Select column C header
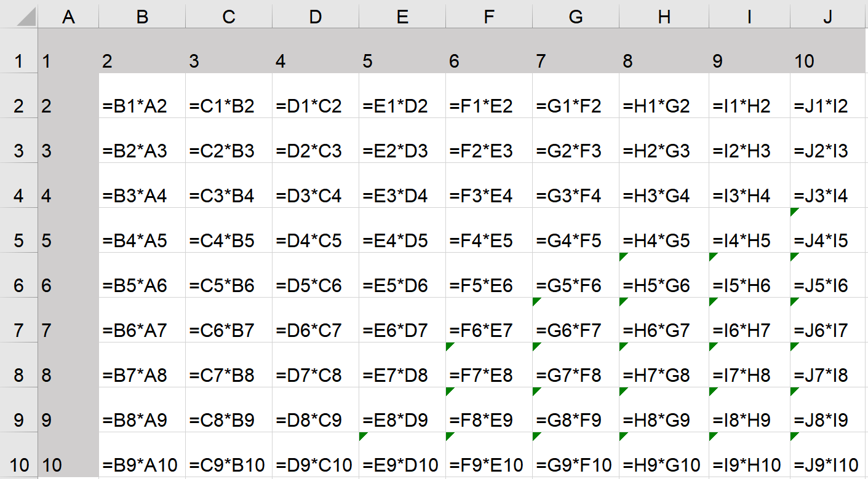Viewport: 868px width, 479px height. 229,15
